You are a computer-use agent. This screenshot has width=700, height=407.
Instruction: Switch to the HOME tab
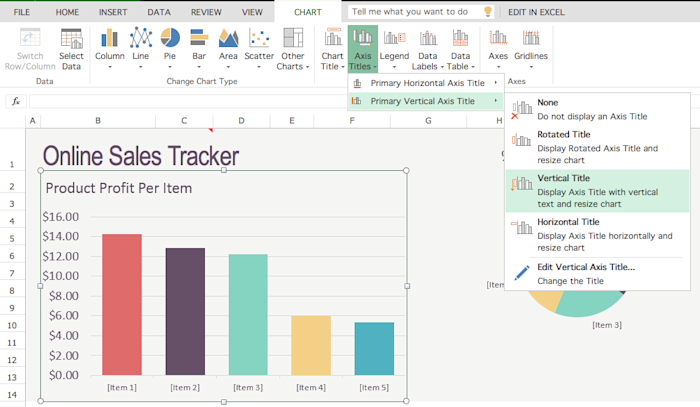pos(67,12)
